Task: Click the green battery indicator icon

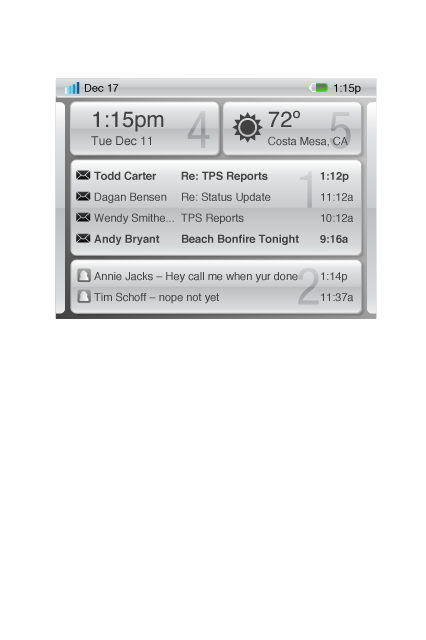Action: tap(319, 87)
